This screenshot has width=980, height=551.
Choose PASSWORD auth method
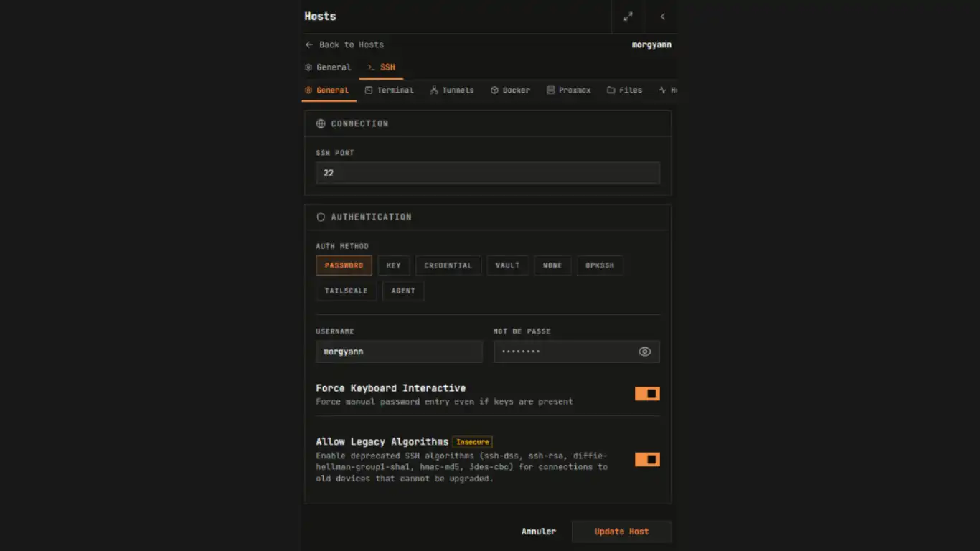[344, 265]
